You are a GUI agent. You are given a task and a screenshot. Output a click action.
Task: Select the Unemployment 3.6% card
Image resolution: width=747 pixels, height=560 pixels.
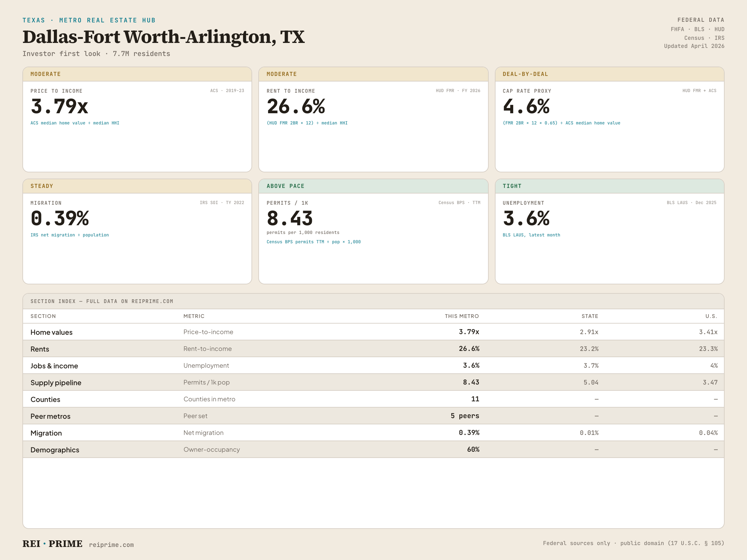click(x=609, y=231)
